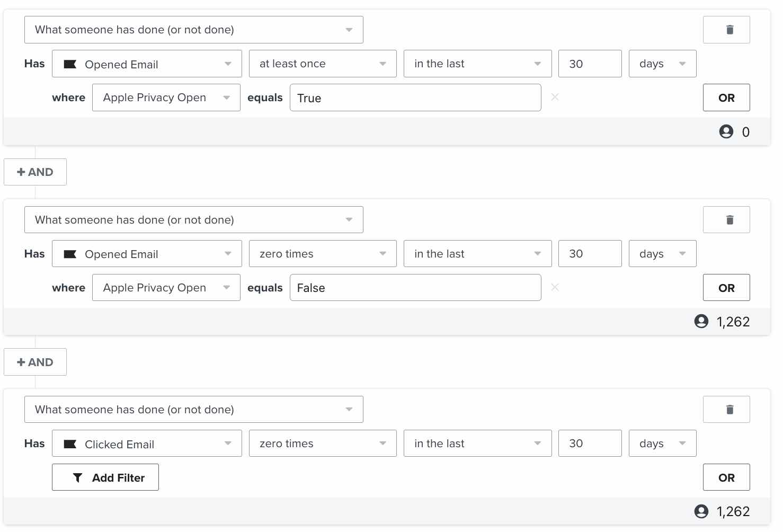Open first condition type dropdown at top

[193, 30]
